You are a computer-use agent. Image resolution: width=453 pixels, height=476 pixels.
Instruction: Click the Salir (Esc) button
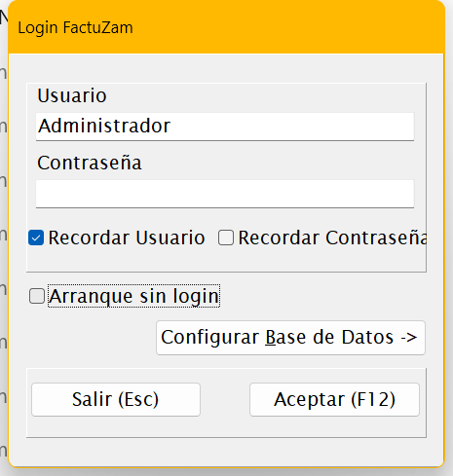click(116, 399)
